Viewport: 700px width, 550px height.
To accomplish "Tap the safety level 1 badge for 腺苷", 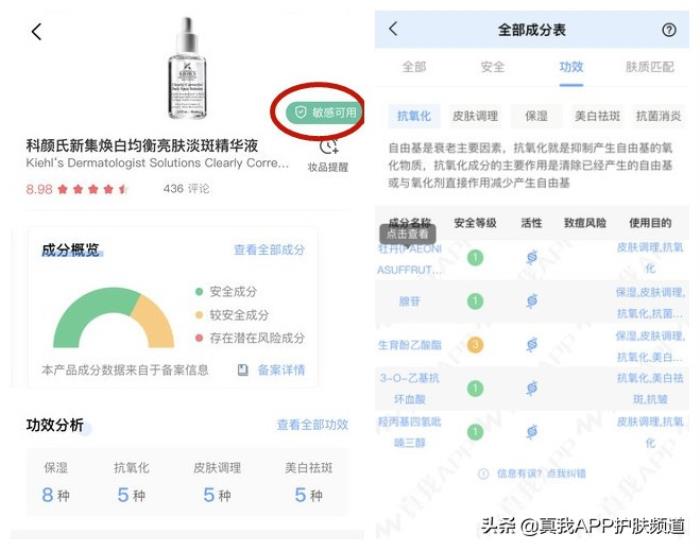I will [475, 301].
